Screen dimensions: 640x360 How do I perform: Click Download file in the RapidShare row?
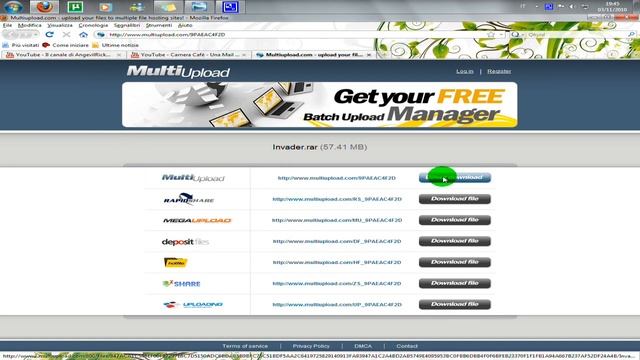tap(455, 199)
